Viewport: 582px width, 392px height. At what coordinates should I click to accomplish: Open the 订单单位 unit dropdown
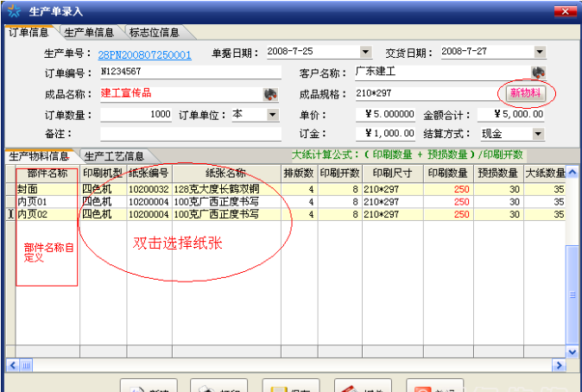273,115
